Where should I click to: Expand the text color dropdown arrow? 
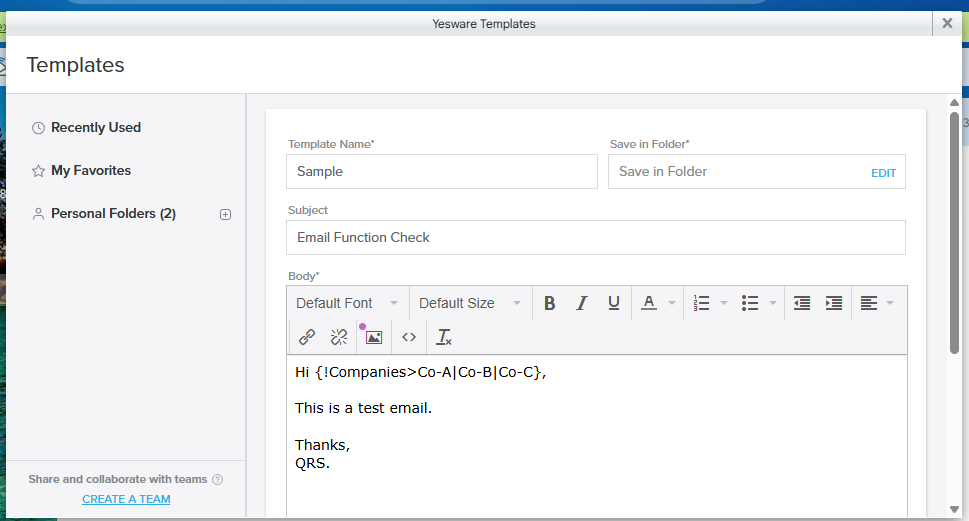pyautogui.click(x=672, y=303)
